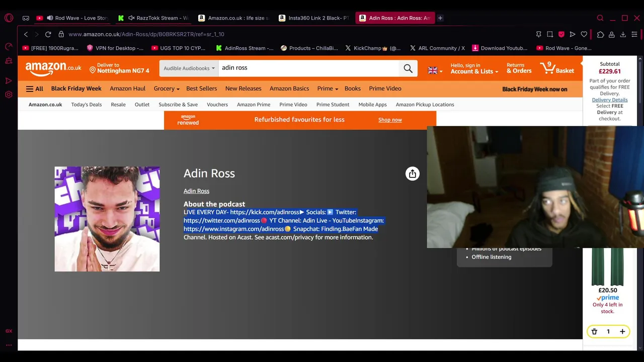The height and width of the screenshot is (362, 644).
Task: Open the UK flag language selector
Action: click(x=435, y=70)
